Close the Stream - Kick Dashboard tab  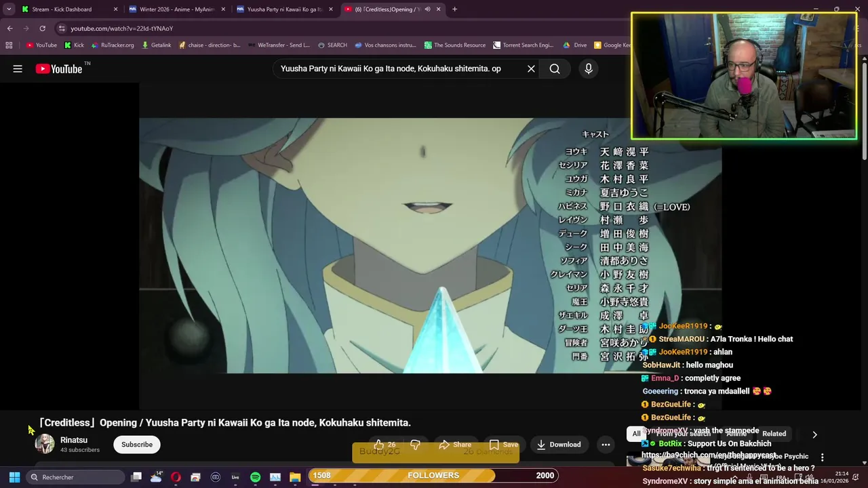point(115,9)
